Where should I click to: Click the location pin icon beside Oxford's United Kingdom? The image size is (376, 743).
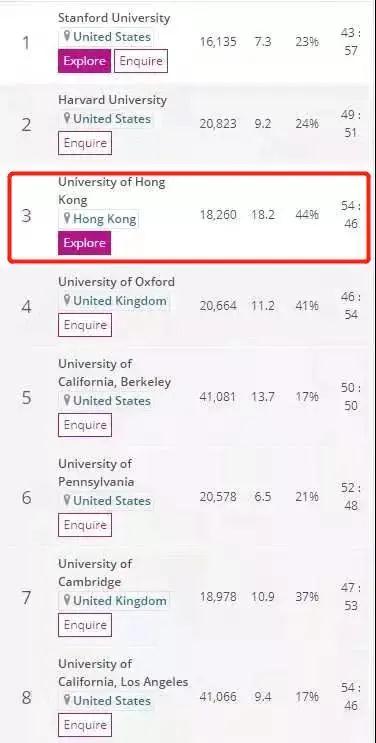click(67, 300)
